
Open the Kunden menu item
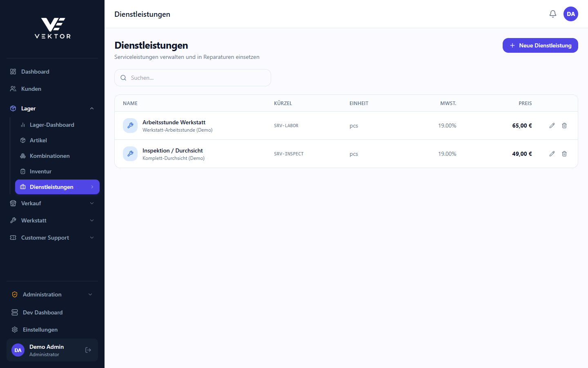pyautogui.click(x=52, y=89)
